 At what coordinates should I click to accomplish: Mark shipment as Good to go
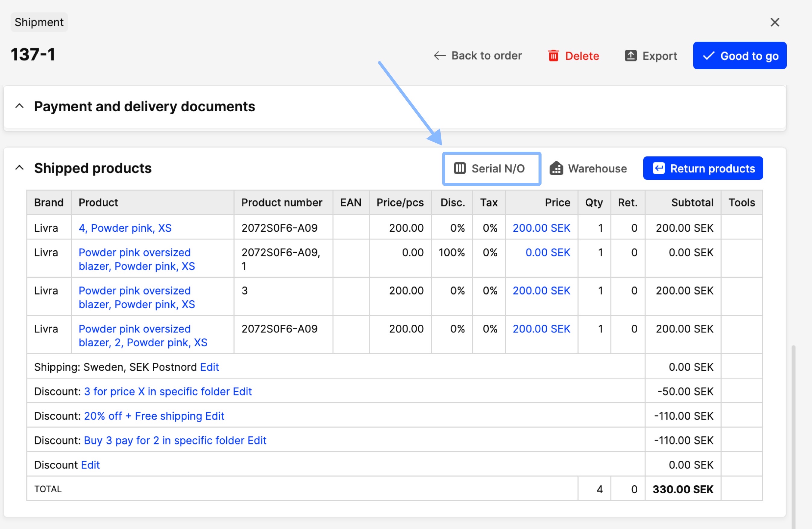(740, 56)
